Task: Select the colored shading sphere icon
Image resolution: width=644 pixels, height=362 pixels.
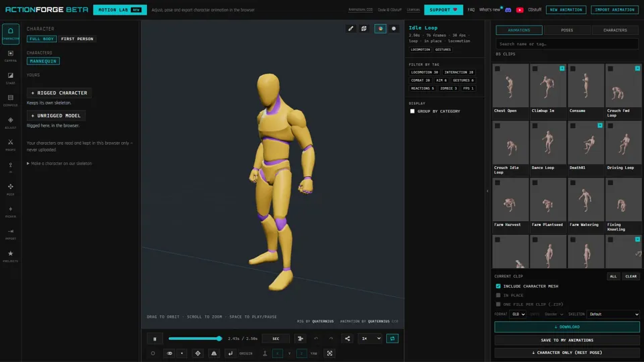Action: pos(380,29)
